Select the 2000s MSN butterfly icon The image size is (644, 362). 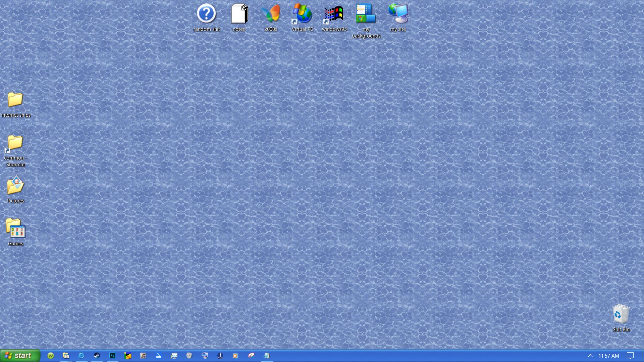pyautogui.click(x=270, y=14)
